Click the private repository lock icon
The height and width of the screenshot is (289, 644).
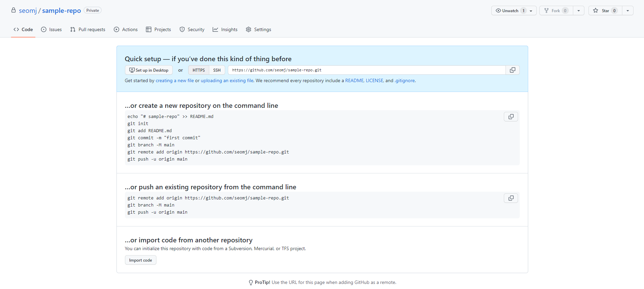click(x=14, y=10)
